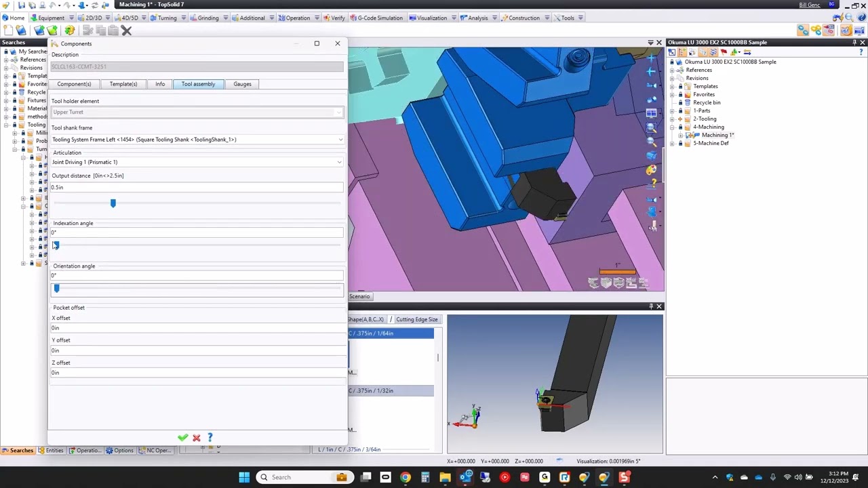Click the Cut scissors icon in the Home toolbar
868x488 pixels.
(x=87, y=30)
